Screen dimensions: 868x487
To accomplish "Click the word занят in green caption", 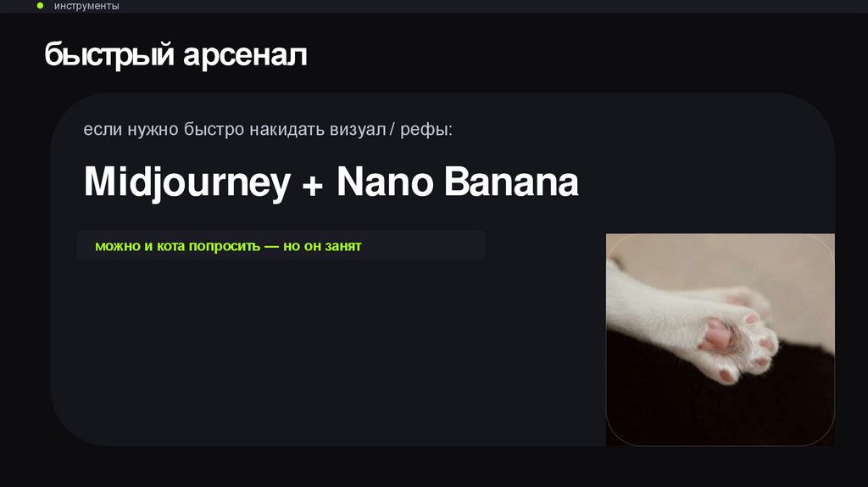I will (342, 247).
